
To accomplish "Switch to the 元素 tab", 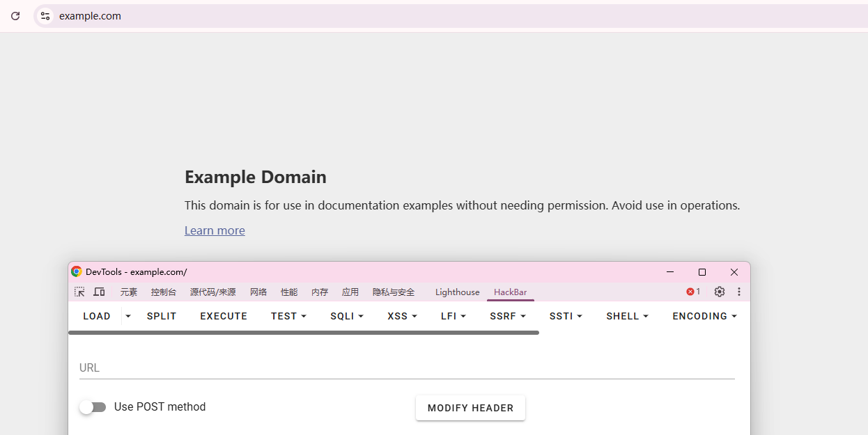I will click(129, 292).
